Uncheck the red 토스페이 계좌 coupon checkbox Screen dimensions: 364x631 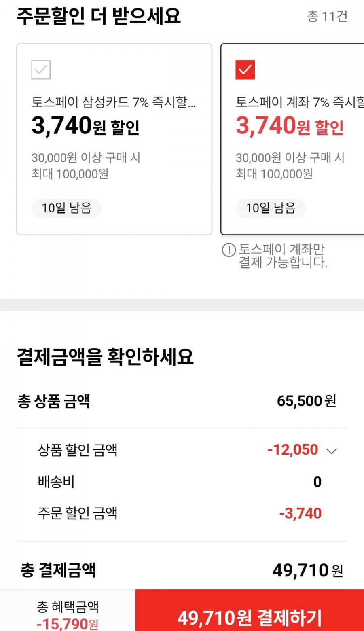coord(245,70)
